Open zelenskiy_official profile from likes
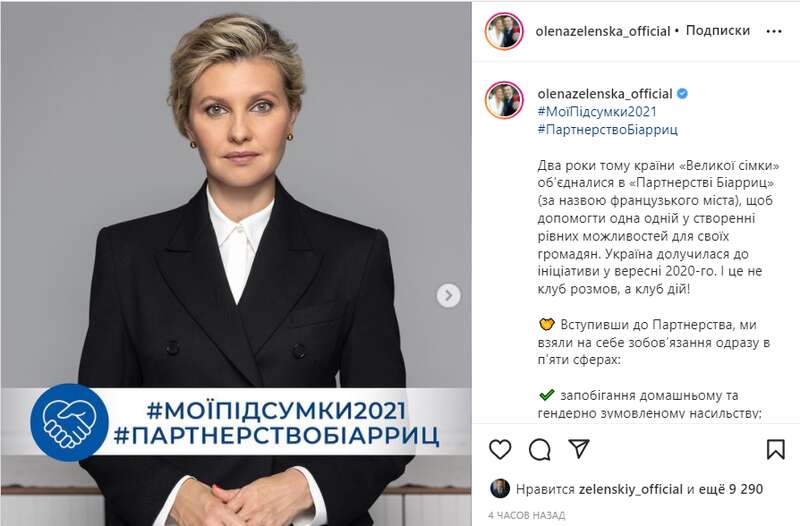The width and height of the screenshot is (800, 526). pos(631,489)
